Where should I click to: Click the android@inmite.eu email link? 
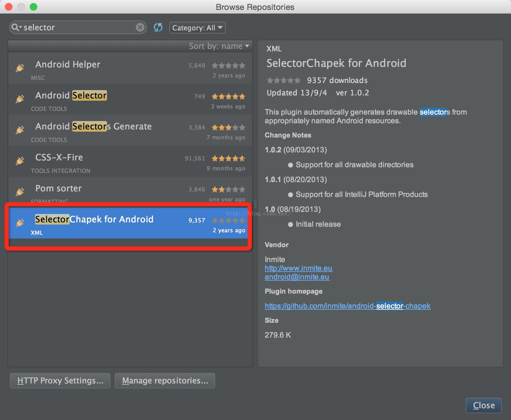pos(297,277)
